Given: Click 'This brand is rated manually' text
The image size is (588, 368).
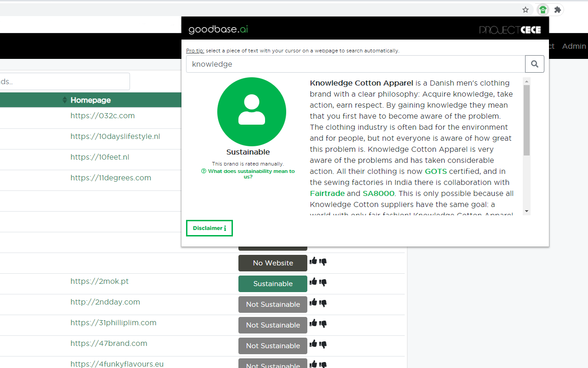Looking at the screenshot, I should coord(248,164).
